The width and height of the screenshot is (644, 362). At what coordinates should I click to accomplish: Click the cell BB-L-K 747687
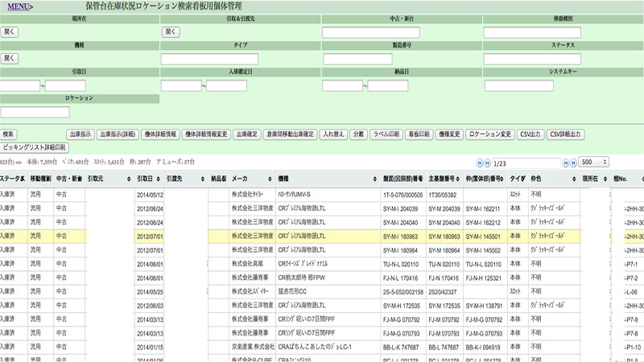[x=403, y=347]
